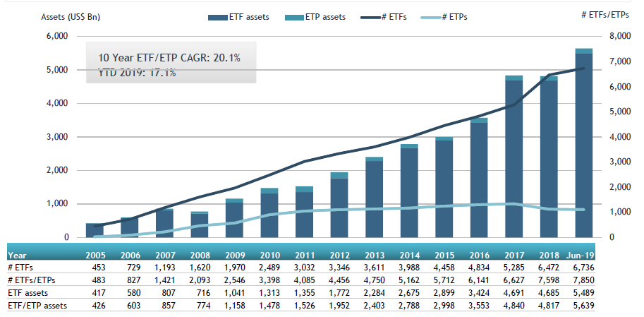Click '10 Year ETF/ETP CAGR: 20.1%' annotation

click(169, 58)
